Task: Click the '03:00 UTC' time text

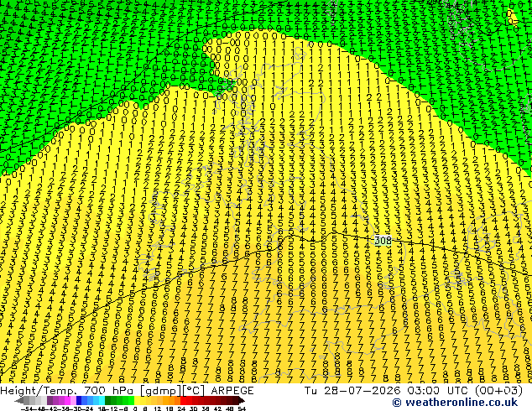Action: [x=438, y=391]
